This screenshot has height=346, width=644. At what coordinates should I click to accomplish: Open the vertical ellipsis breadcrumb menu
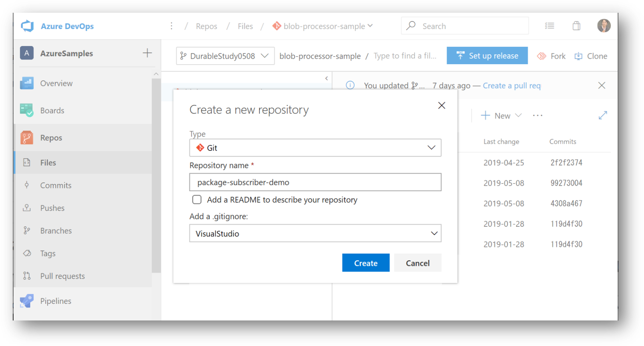point(171,26)
